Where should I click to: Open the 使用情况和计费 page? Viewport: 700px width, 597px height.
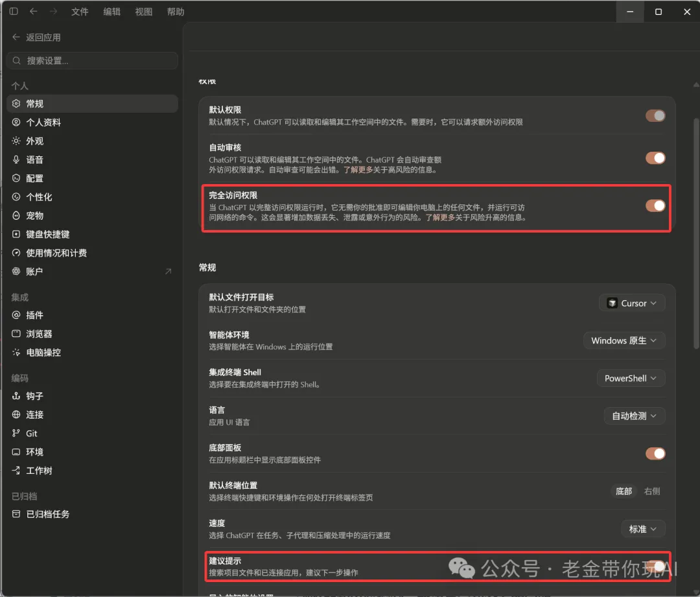[93, 253]
